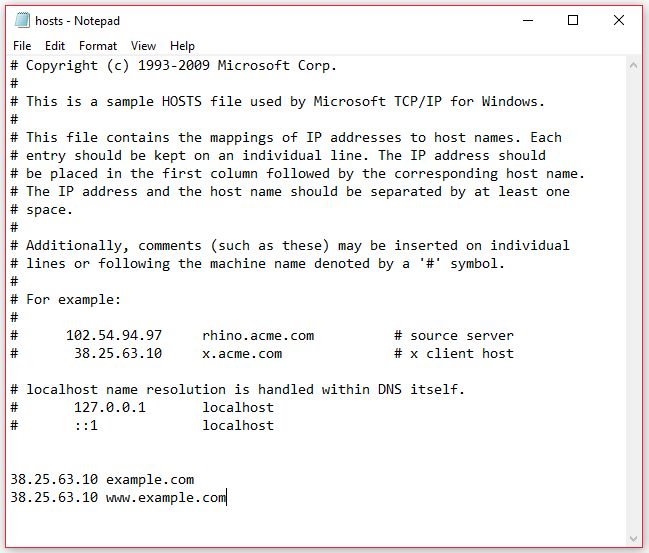Open the Help menu

click(182, 46)
